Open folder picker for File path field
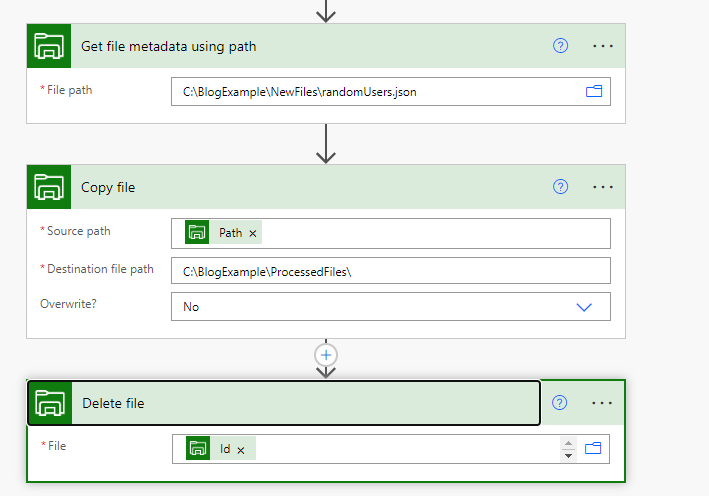 click(594, 92)
